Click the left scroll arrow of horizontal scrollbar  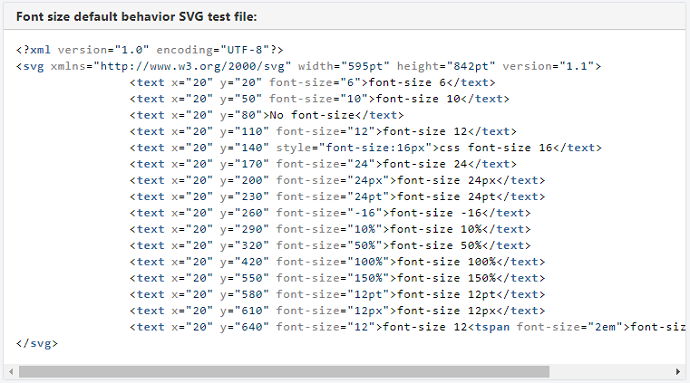click(11, 372)
